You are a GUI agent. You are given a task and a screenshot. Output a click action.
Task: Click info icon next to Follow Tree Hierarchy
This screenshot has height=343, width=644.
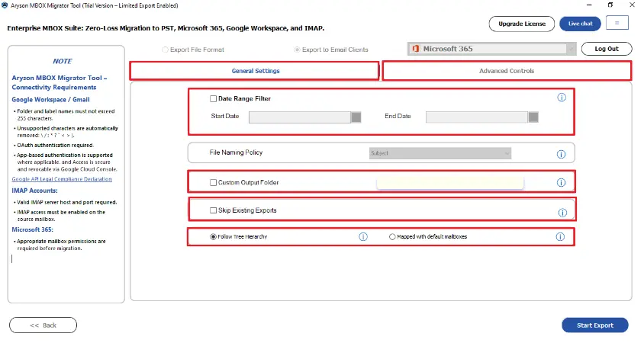363,237
